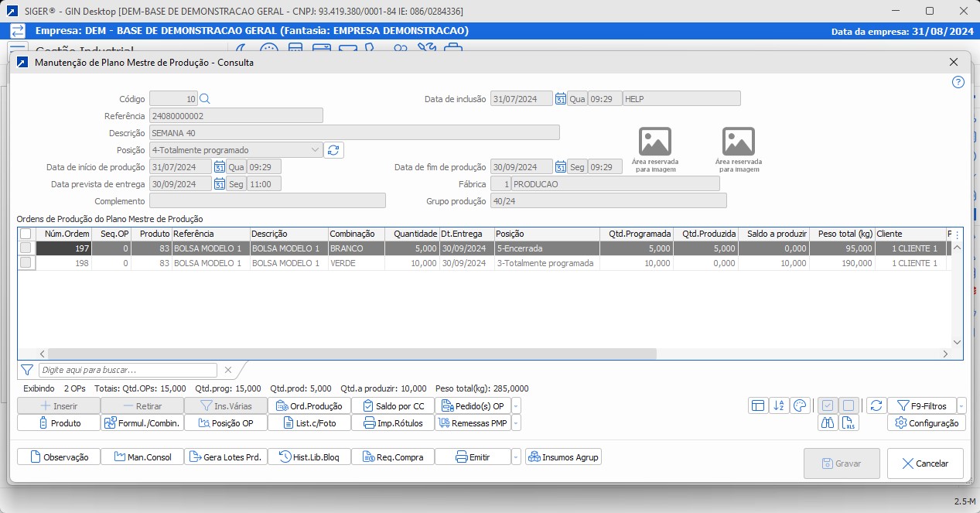Sort by the Qtd.Programada column header
The width and height of the screenshot is (980, 513).
click(x=636, y=234)
